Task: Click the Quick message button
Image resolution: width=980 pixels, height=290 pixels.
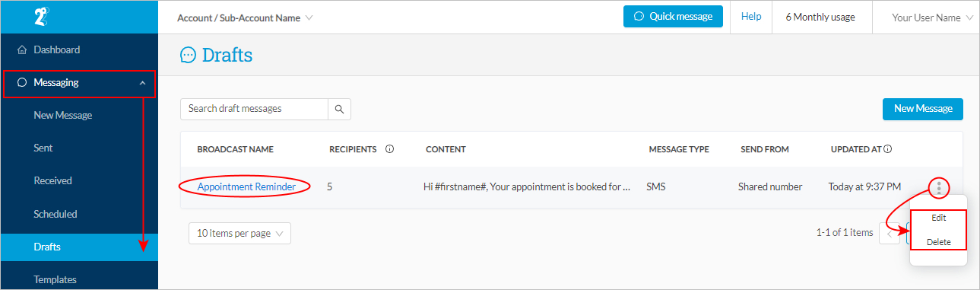Action: [673, 16]
